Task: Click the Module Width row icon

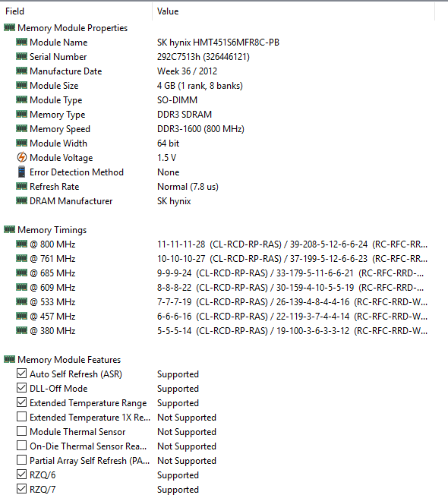Action: click(x=21, y=143)
